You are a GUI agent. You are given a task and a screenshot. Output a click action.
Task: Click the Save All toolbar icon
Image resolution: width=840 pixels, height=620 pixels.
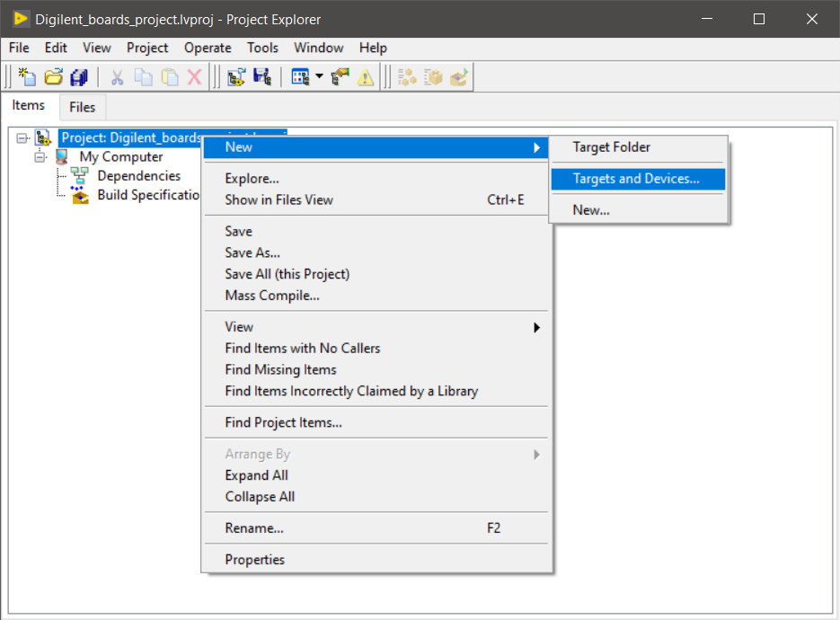(79, 77)
